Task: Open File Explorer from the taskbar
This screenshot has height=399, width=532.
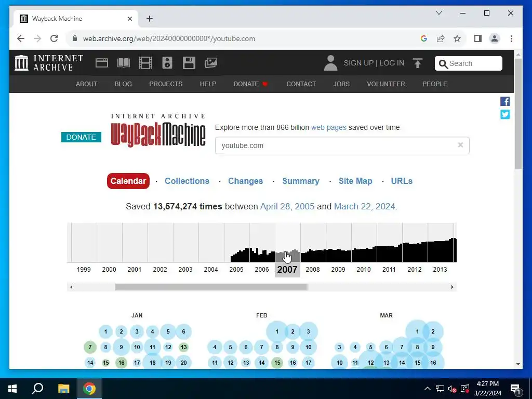Action: pos(63,389)
